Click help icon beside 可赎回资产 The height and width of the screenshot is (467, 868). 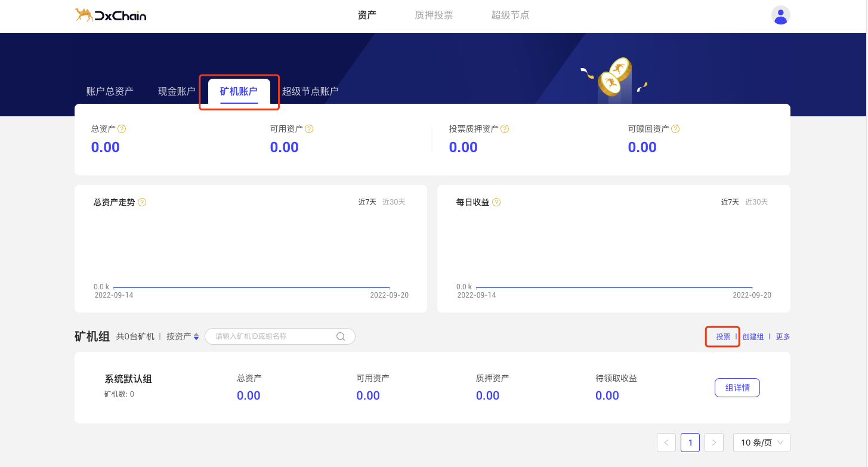pyautogui.click(x=675, y=129)
